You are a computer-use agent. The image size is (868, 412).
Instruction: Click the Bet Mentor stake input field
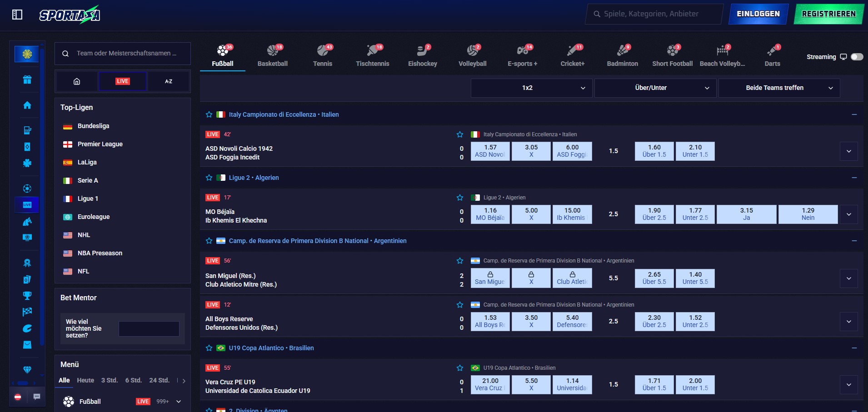[x=149, y=328]
